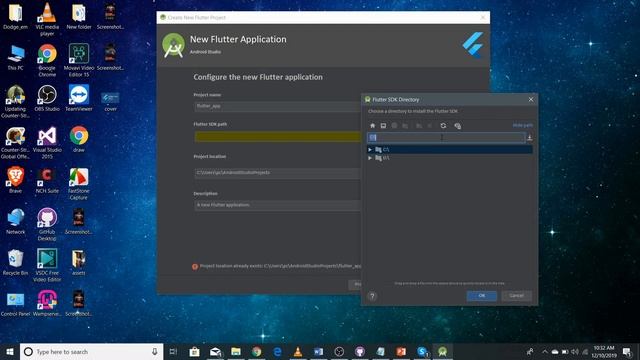This screenshot has width=640, height=360.
Task: Select Movavi Video Editor 15 desktop icon
Action: point(79,60)
